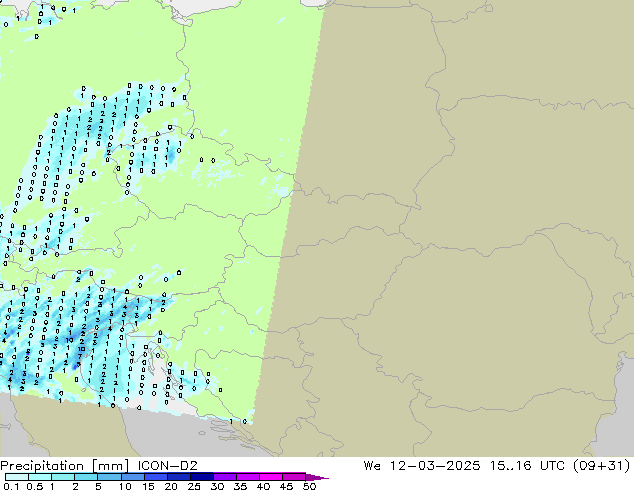Select the 40–45 mm magenta legend swatch

pos(271,477)
